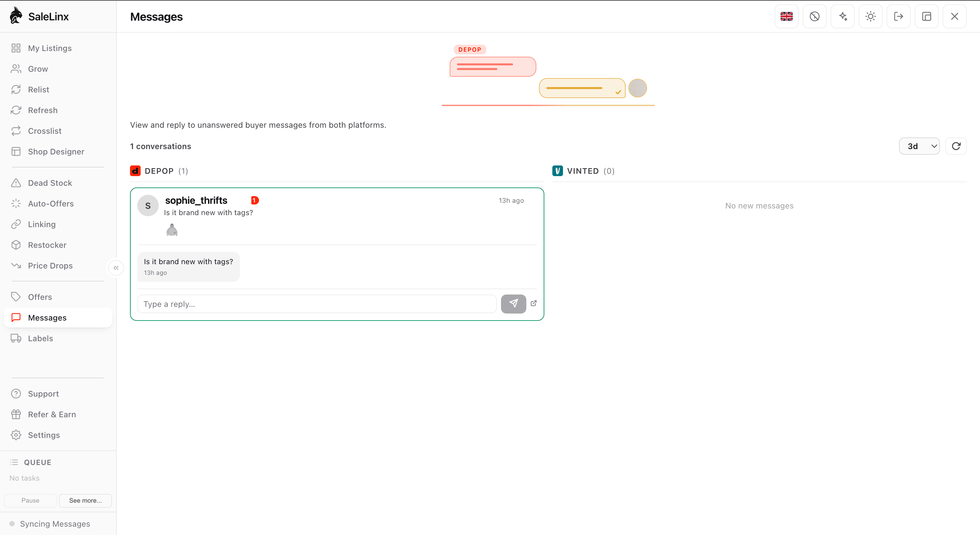
Task: Open the 3d time range dropdown
Action: pyautogui.click(x=919, y=146)
